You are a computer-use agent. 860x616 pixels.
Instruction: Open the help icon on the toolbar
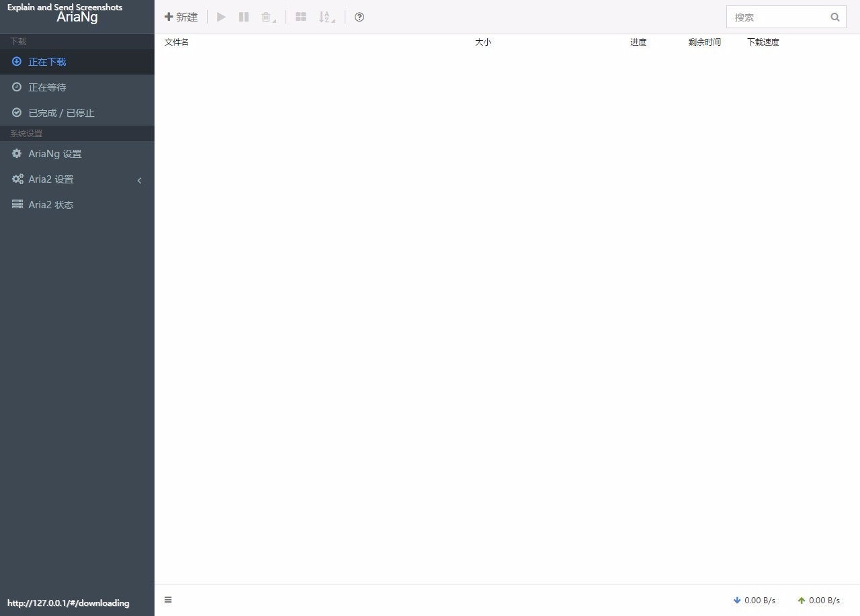(359, 17)
